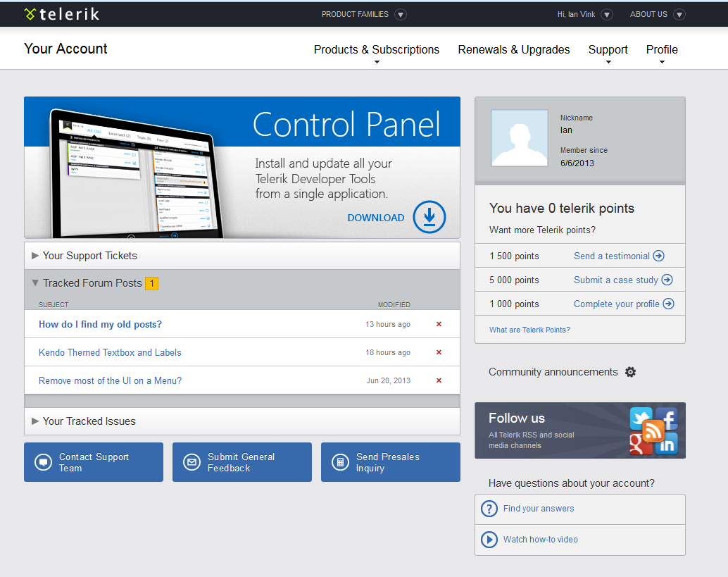Viewport: 728px width, 577px height.
Task: Click arrow icon next to Complete your profile
Action: click(x=669, y=304)
